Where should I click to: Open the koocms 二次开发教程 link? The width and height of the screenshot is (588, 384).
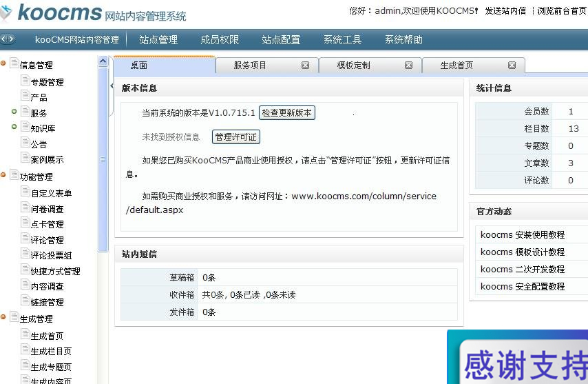[x=523, y=269]
